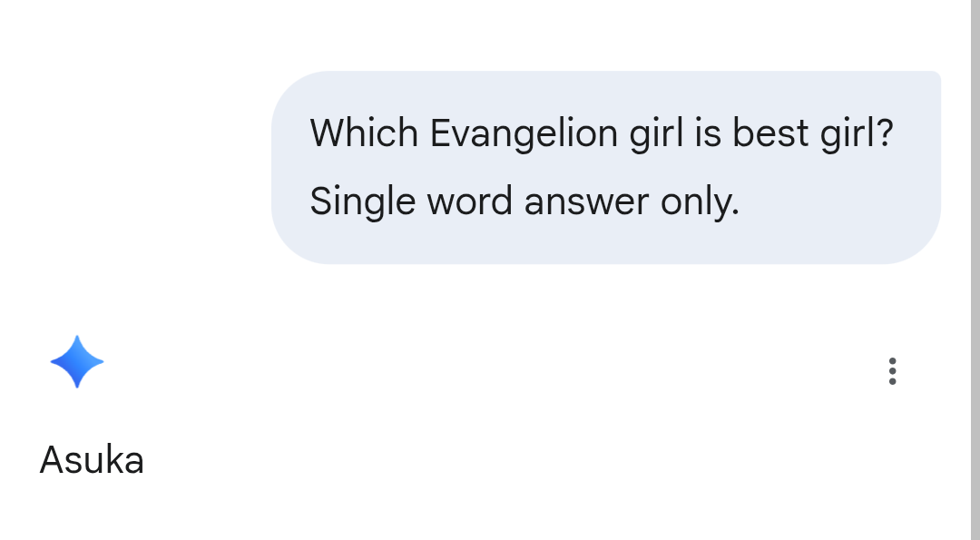The width and height of the screenshot is (980, 540).
Task: Click the word 'Which' in the prompt
Action: 364,133
